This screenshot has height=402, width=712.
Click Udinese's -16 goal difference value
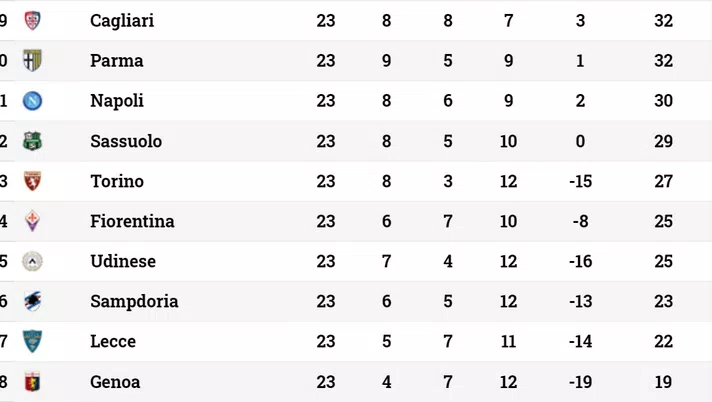[x=580, y=261]
